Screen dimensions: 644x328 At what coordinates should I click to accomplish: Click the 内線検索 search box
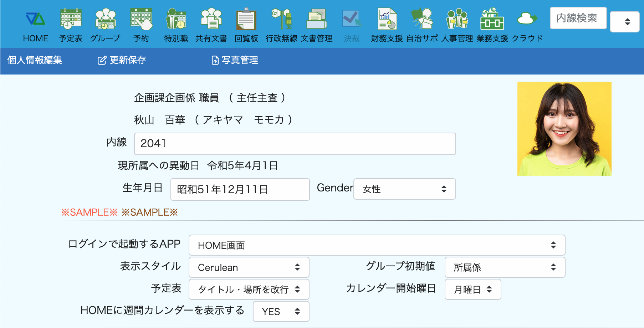(578, 18)
